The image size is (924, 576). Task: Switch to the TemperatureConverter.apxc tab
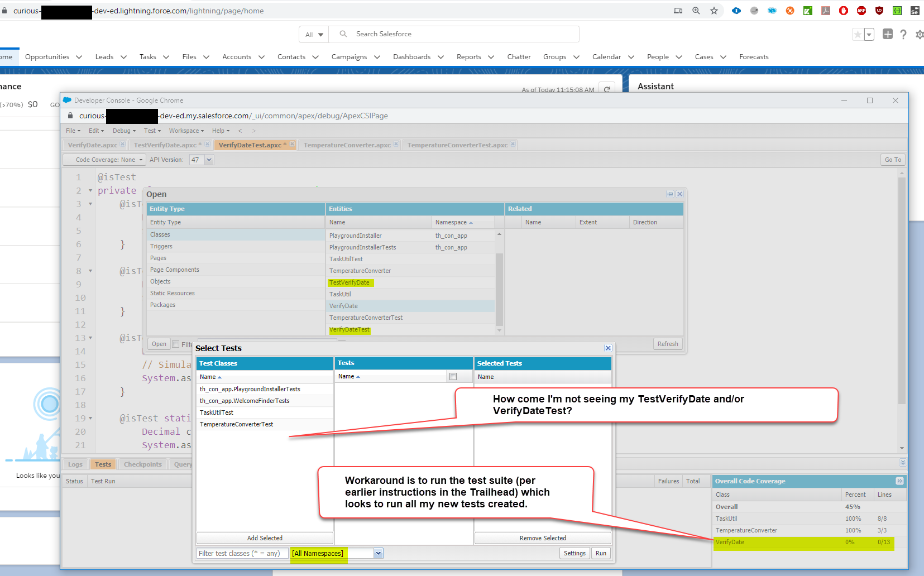[x=347, y=145]
